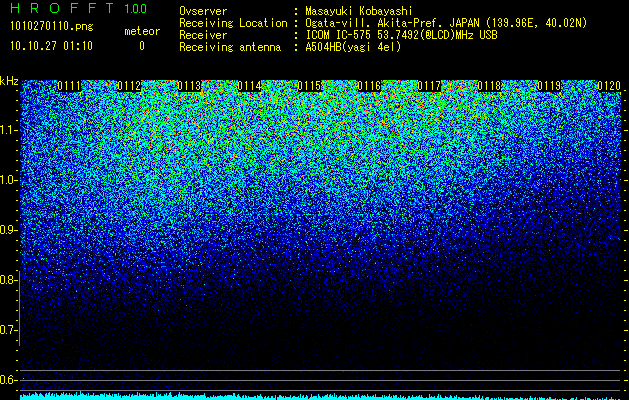The width and height of the screenshot is (629, 400).
Task: Select the 0120 time label
Action: (x=609, y=86)
